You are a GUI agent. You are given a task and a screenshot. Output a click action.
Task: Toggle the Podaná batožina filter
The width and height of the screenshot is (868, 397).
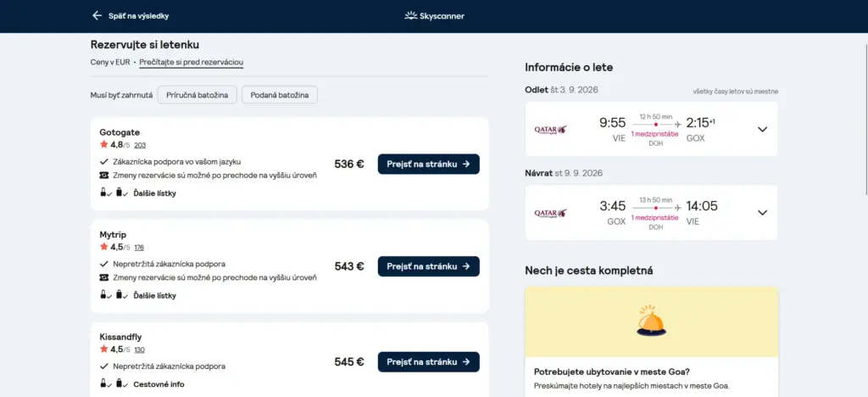(x=280, y=95)
